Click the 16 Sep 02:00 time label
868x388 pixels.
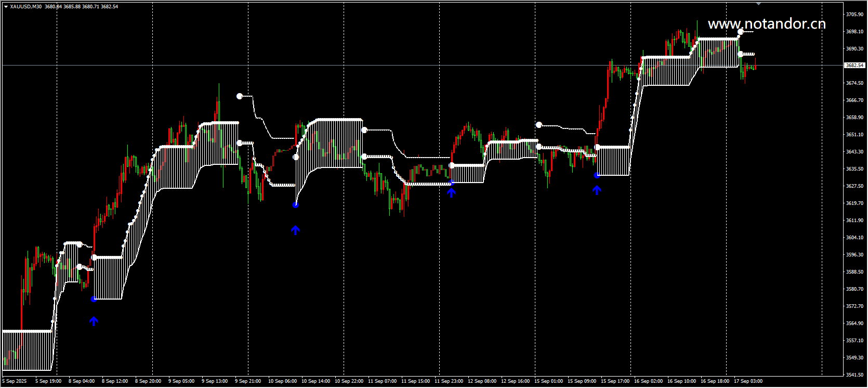[x=648, y=381]
